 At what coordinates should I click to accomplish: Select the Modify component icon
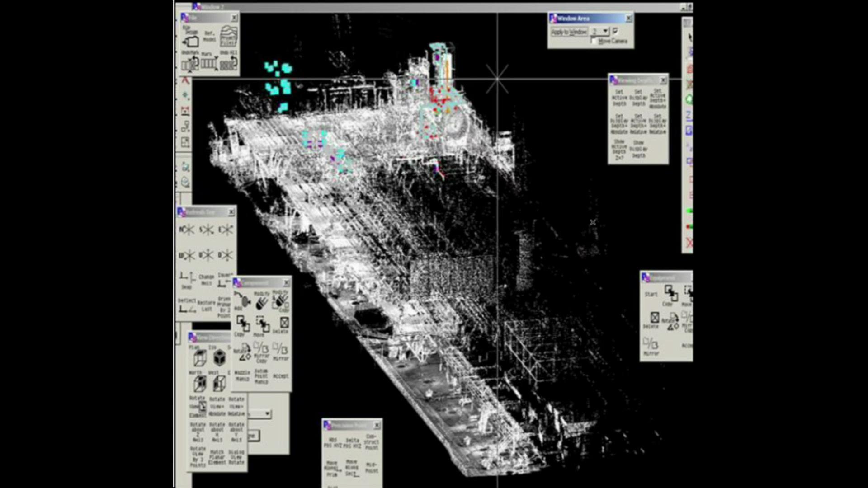[261, 300]
